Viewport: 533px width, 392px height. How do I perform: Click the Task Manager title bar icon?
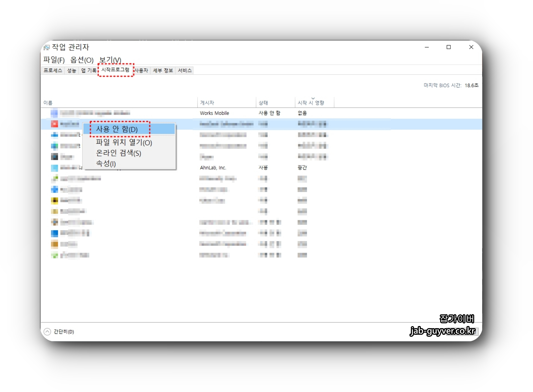click(46, 47)
